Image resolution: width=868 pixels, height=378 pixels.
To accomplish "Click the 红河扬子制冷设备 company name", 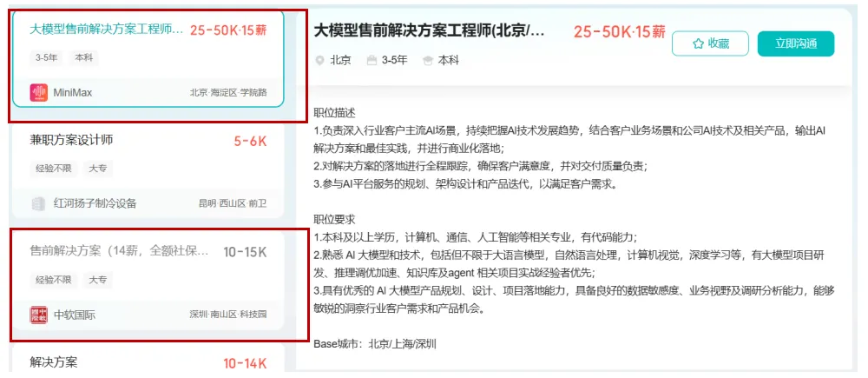I will pos(95,203).
